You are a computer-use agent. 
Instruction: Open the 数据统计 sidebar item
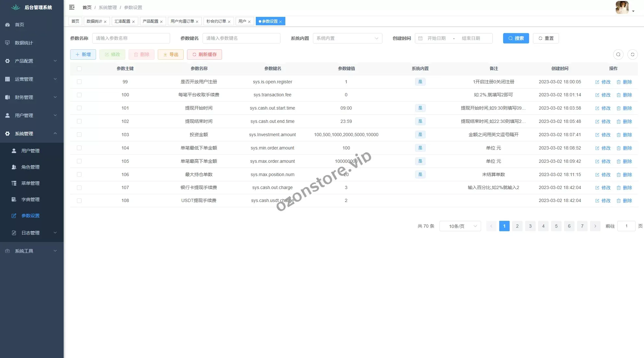(x=24, y=43)
